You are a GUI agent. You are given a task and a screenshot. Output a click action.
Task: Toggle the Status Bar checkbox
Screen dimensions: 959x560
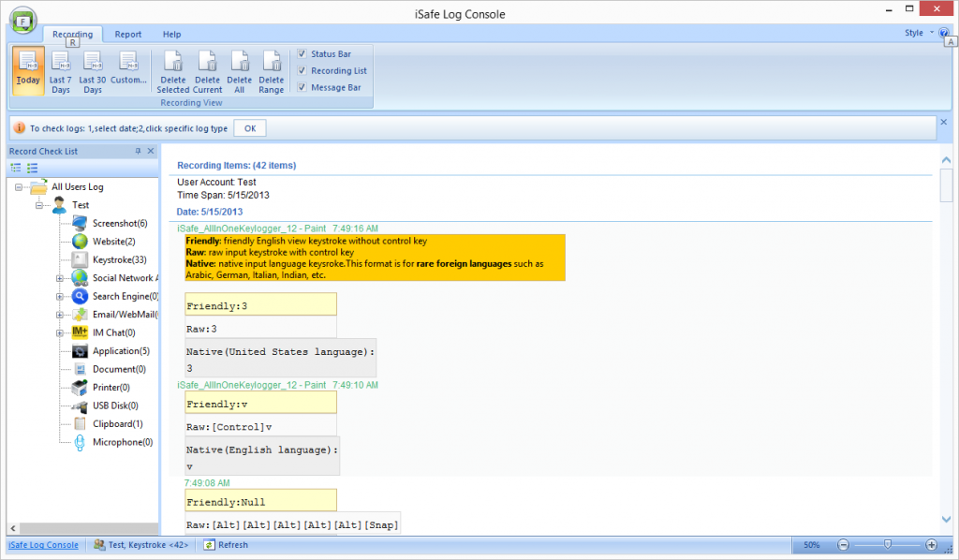[302, 54]
